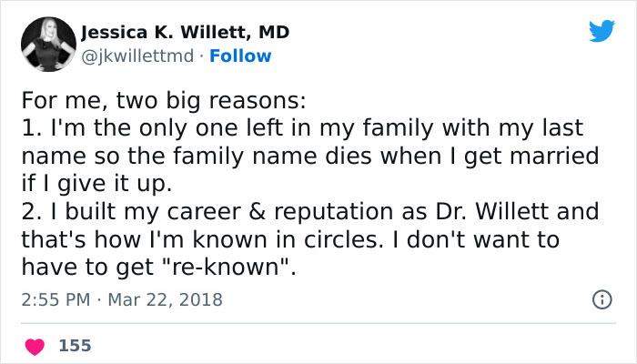Open the tweet info circle icon
637x364 pixels.
(601, 298)
